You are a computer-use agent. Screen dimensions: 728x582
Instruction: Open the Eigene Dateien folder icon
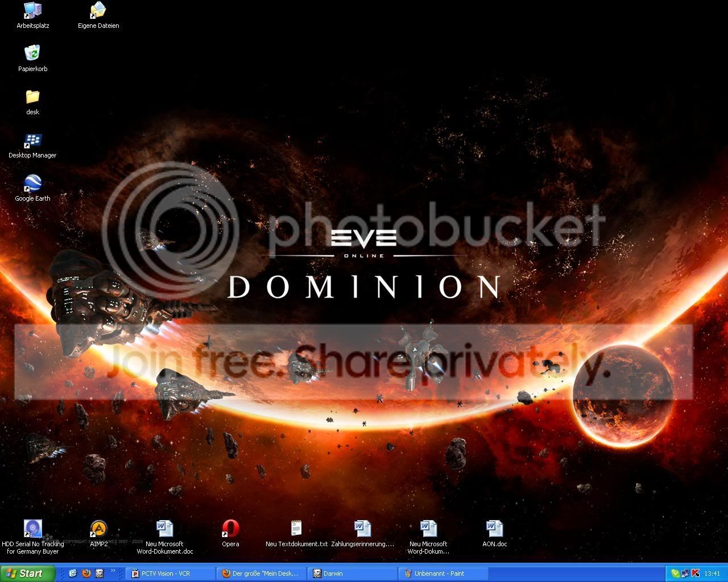(98, 15)
